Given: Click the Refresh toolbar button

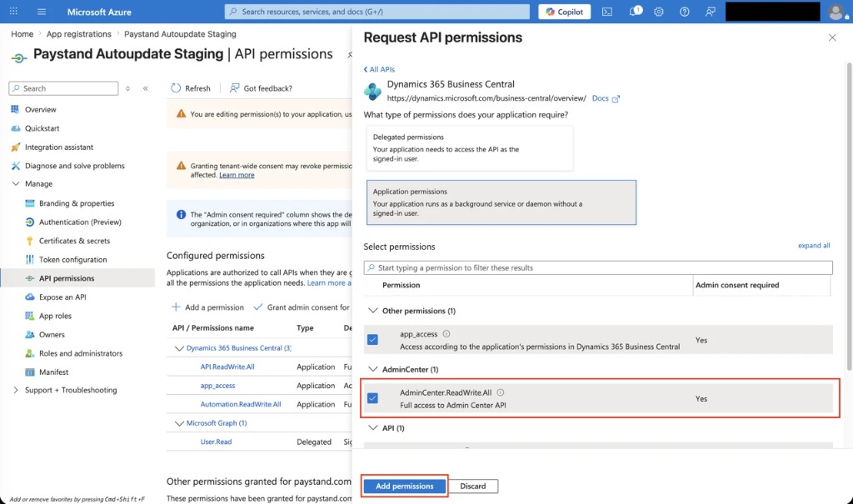Looking at the screenshot, I should 191,88.
